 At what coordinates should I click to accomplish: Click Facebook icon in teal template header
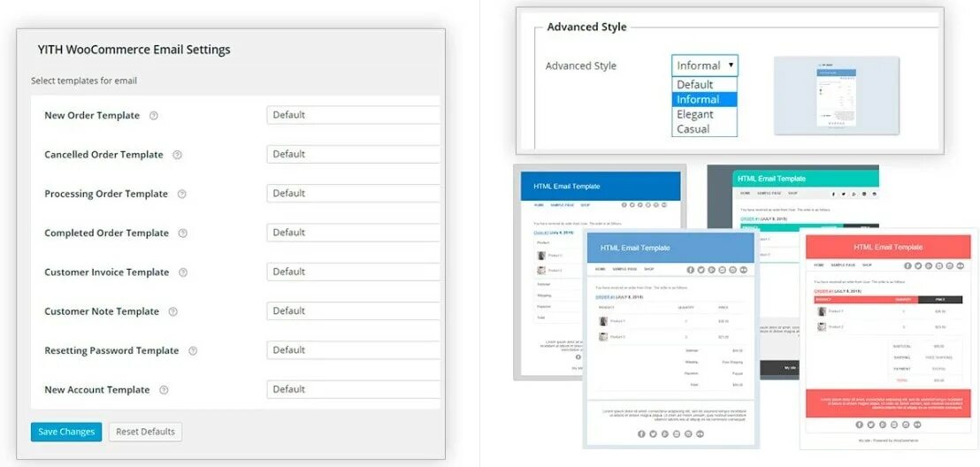pos(832,194)
